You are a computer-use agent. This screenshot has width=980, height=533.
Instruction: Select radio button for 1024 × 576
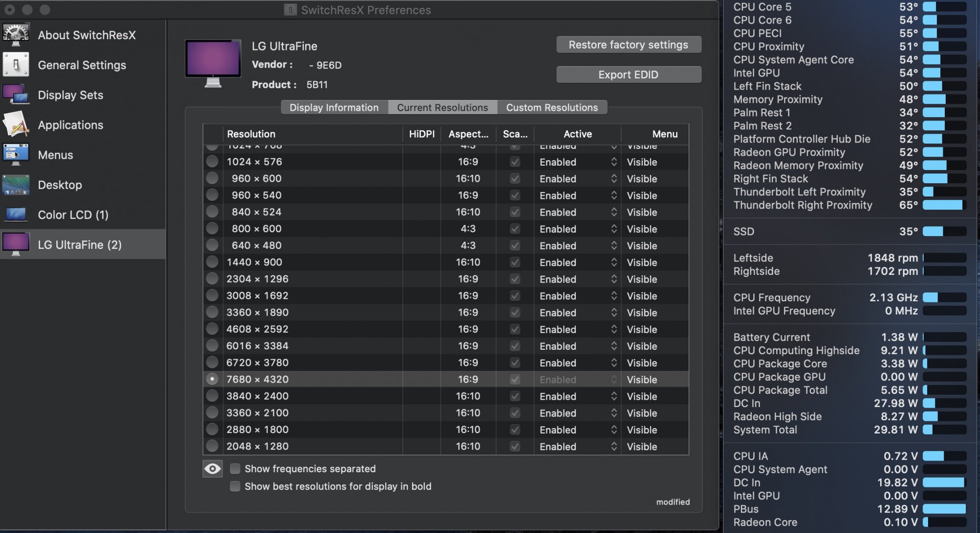tap(212, 161)
